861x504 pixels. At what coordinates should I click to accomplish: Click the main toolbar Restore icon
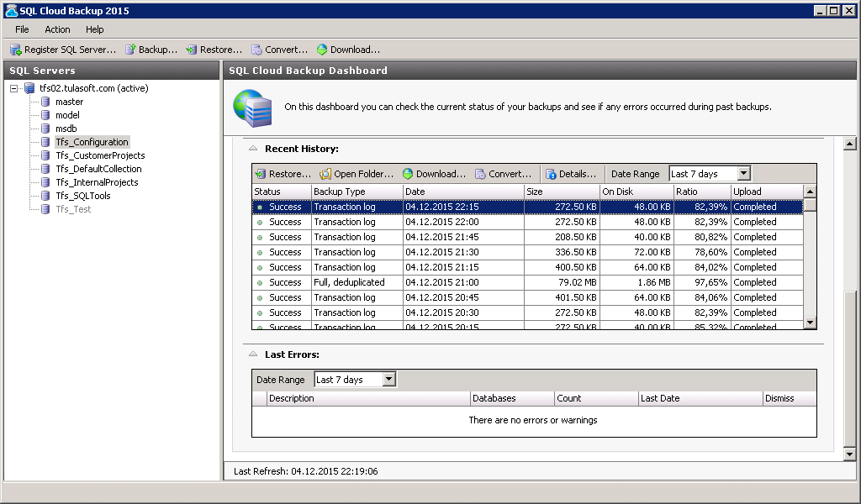tap(192, 50)
